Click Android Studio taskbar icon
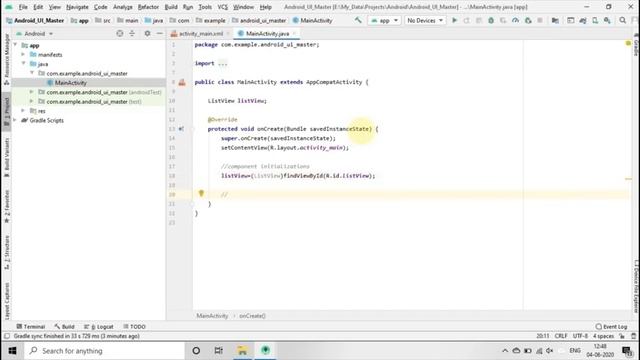Screen dimensions: 640x360 coord(266,351)
